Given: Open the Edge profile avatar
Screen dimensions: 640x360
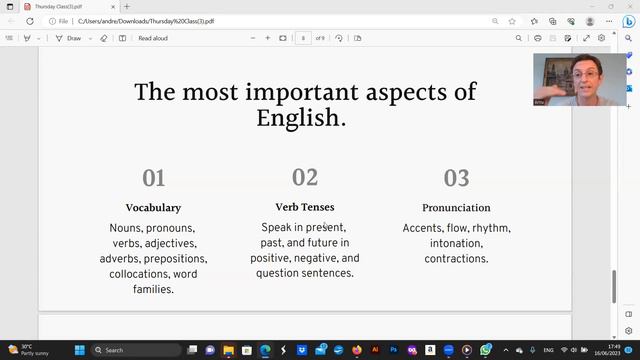Looking at the screenshot, I should (x=590, y=21).
